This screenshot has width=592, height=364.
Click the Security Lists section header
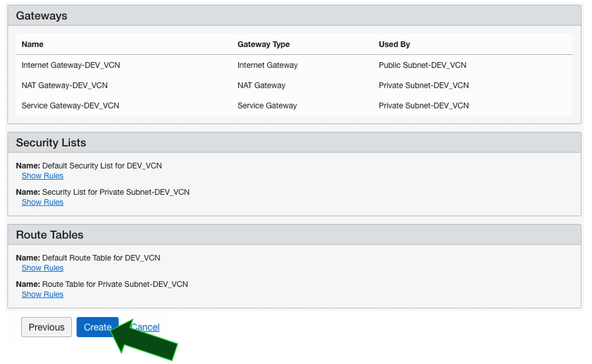pyautogui.click(x=51, y=142)
